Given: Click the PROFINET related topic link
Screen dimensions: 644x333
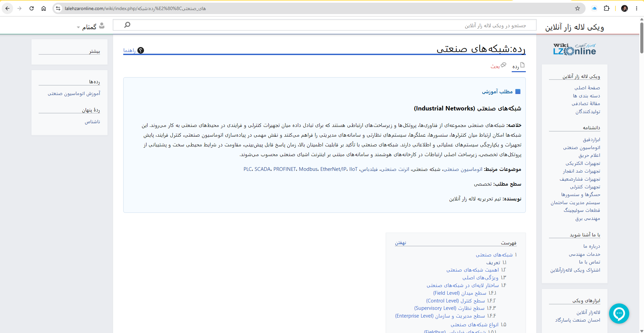Looking at the screenshot, I should click(x=285, y=169).
